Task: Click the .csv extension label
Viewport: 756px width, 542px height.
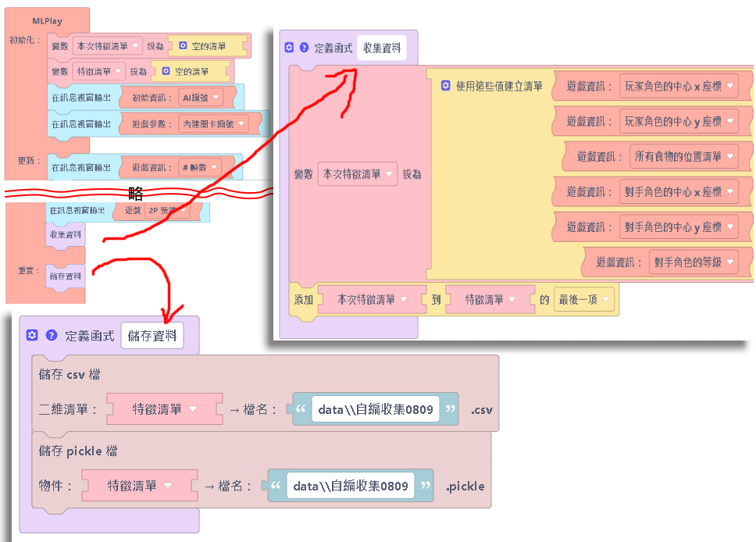Action: point(482,410)
